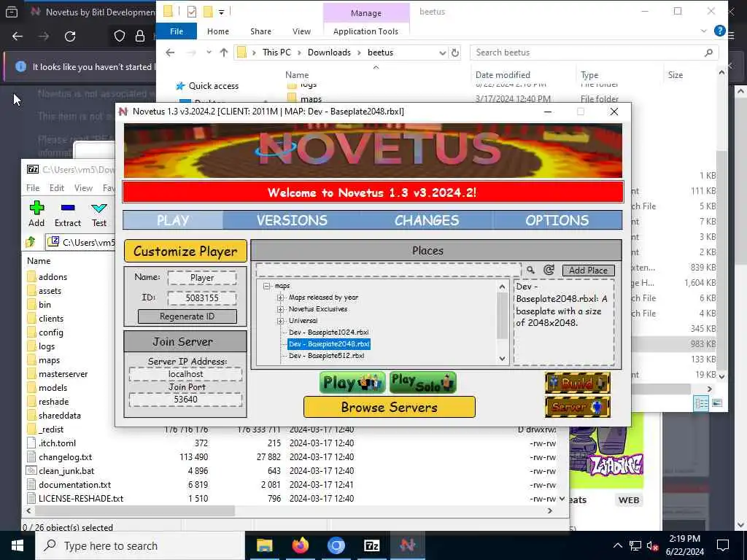Viewport: 747px width, 560px height.
Task: Click the 7-Zip Test toolbar icon
Action: (x=99, y=214)
